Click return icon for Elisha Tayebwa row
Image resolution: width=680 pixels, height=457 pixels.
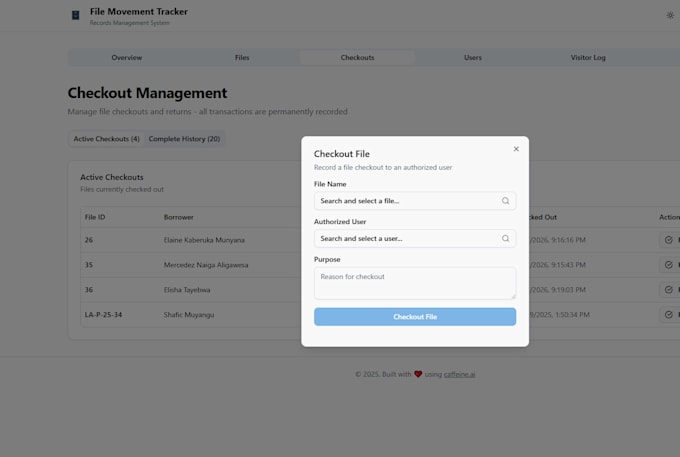tap(669, 290)
